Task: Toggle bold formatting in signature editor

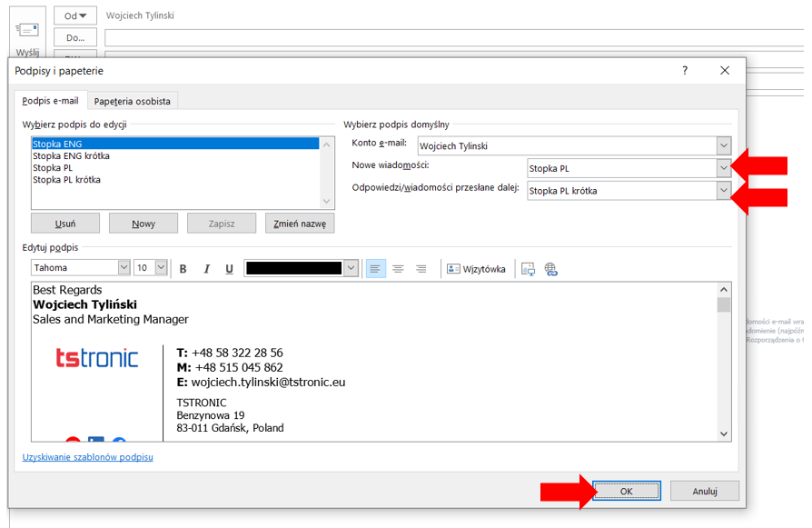Action: [183, 269]
